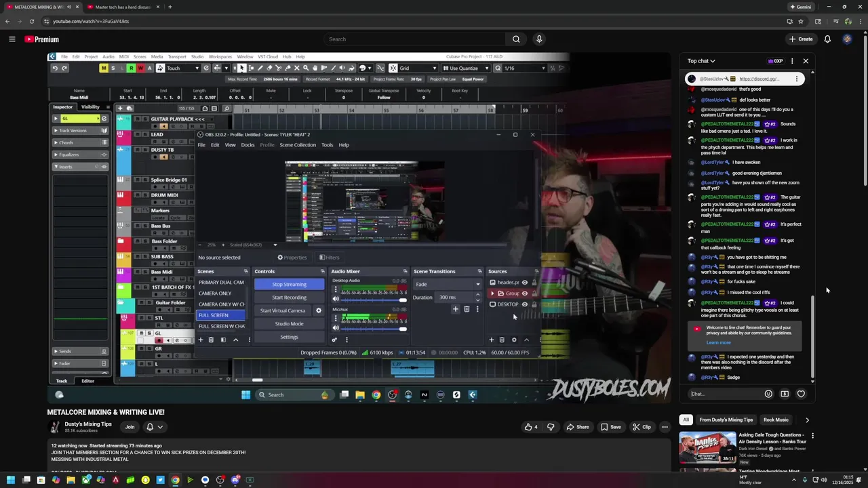Open Gemini from the Chrome title bar
The image size is (868, 488).
click(x=801, y=7)
